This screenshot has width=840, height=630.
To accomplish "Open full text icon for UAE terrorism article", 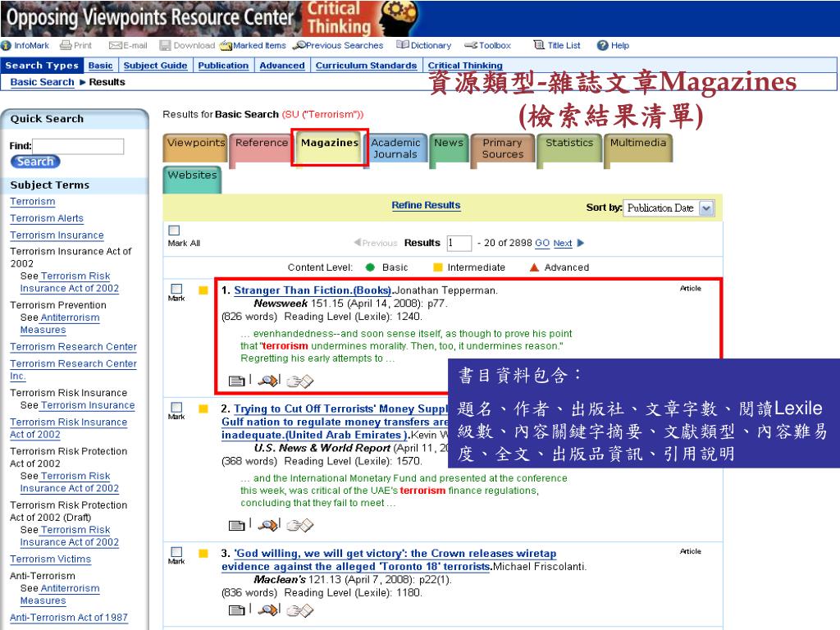I will pos(236,526).
